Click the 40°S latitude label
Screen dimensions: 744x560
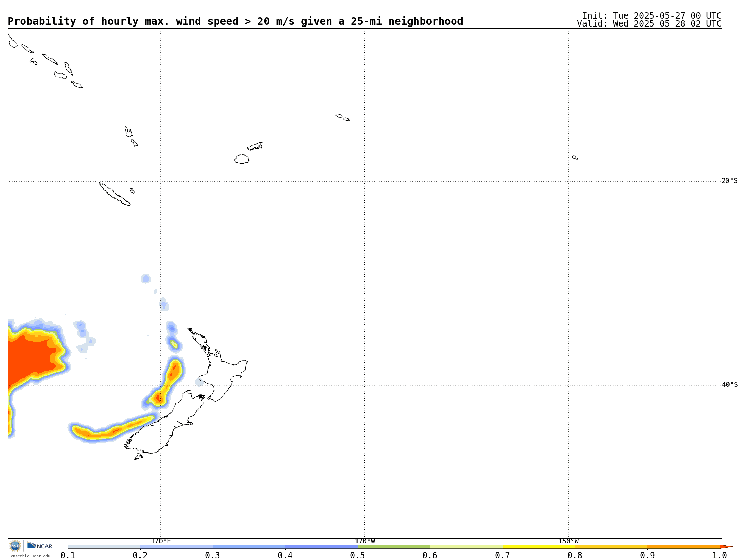pyautogui.click(x=730, y=385)
